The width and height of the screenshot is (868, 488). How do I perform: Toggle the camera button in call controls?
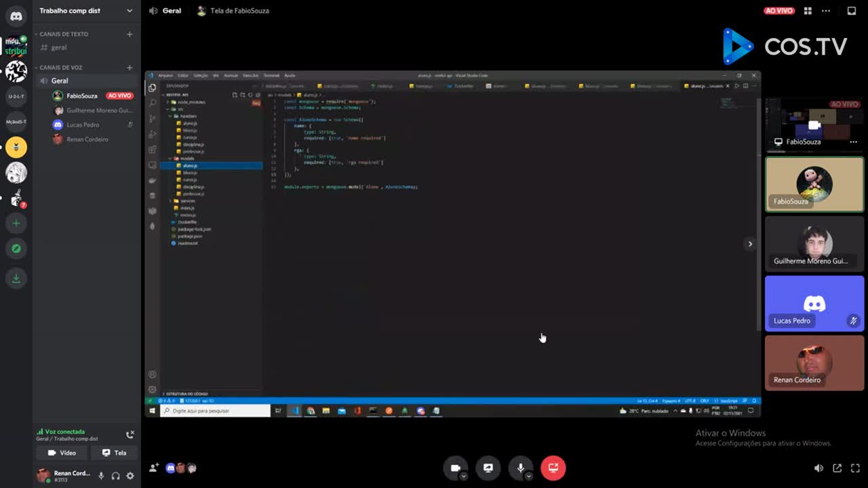coord(456,468)
